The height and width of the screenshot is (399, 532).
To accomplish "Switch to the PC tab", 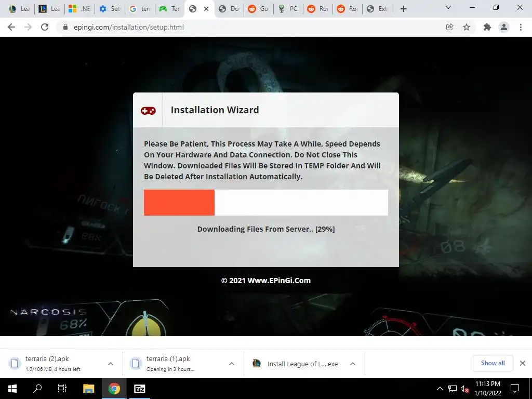I will [288, 9].
